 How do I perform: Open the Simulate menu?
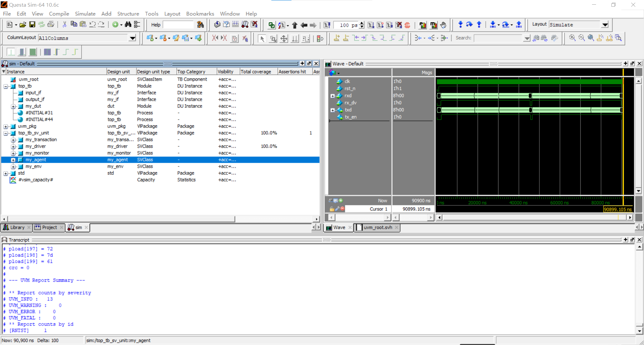click(85, 14)
